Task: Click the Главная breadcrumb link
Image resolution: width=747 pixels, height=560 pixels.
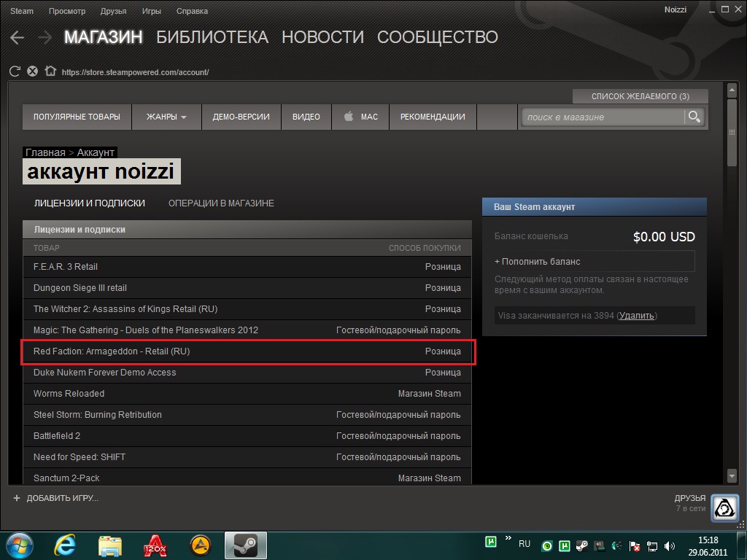Action: pyautogui.click(x=45, y=152)
